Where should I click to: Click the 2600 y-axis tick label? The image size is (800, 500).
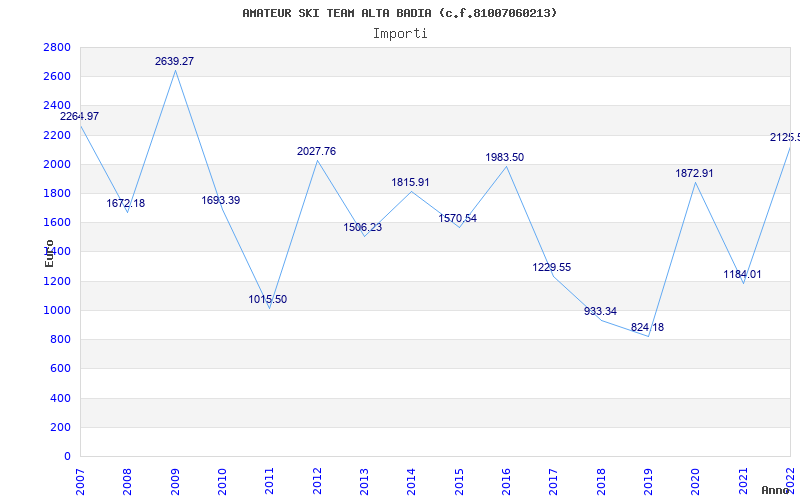pyautogui.click(x=57, y=77)
